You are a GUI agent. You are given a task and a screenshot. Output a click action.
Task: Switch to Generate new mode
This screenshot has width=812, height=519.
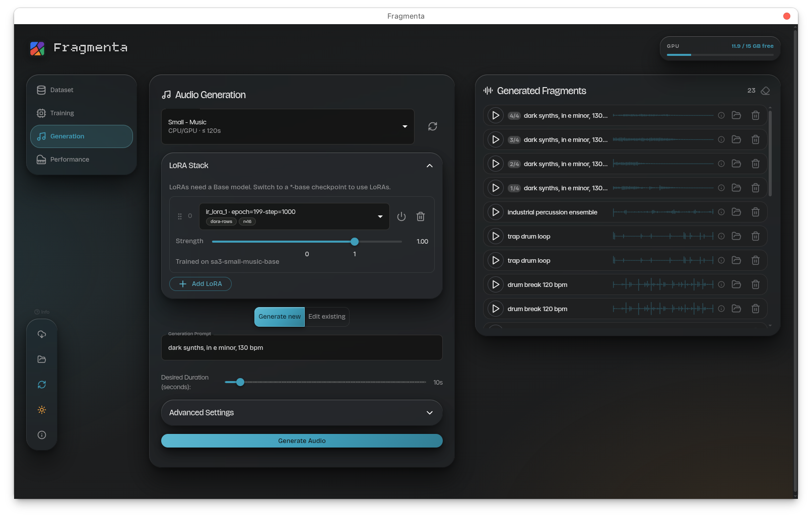point(280,317)
